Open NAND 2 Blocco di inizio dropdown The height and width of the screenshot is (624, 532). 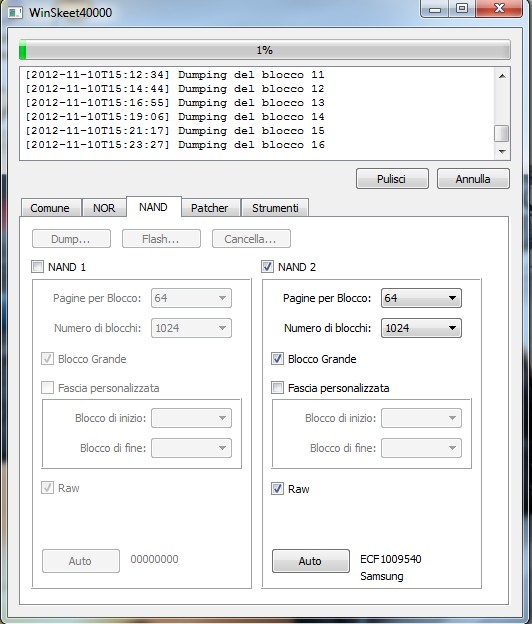421,418
